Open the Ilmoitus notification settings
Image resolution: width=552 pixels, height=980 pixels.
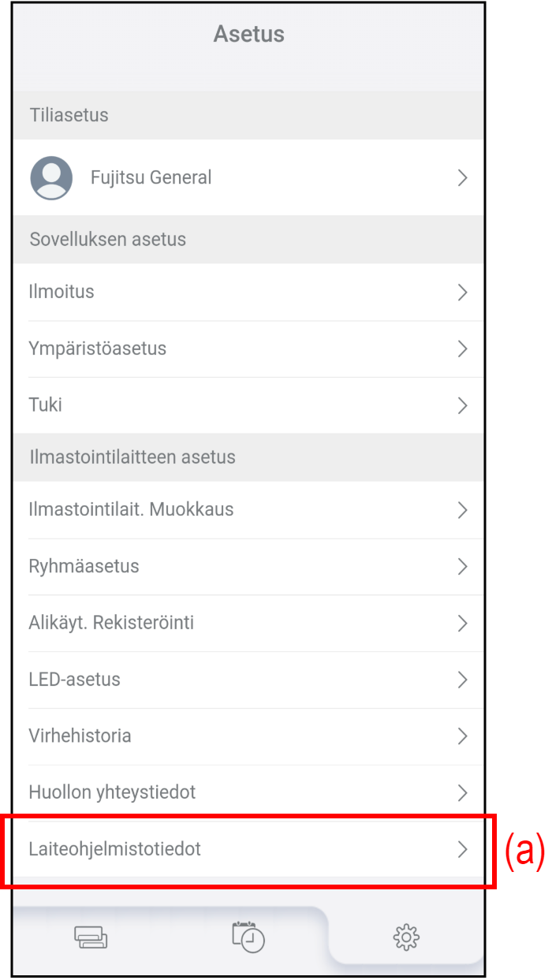(x=62, y=292)
